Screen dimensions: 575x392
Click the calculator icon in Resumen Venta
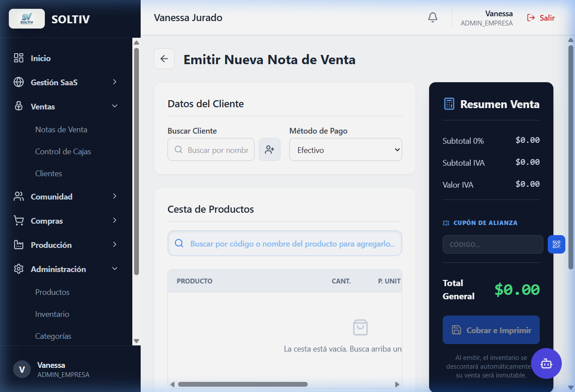449,104
